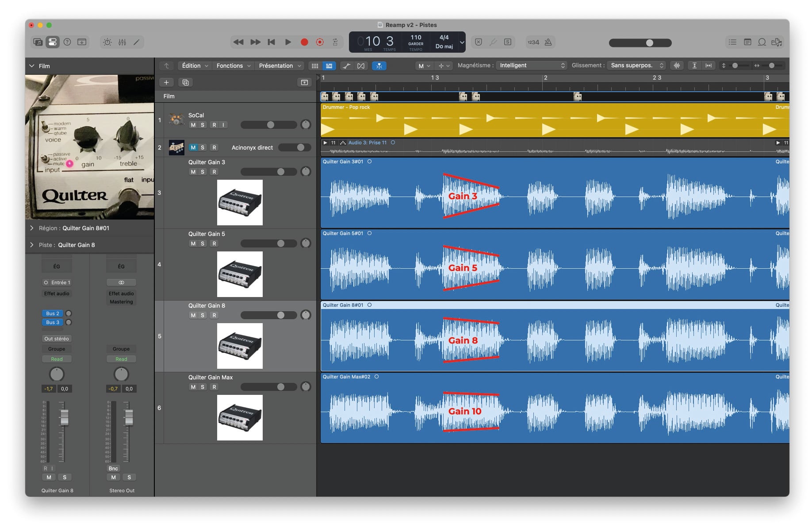Click the SoCal drum kit track icon
This screenshot has width=812, height=529.
click(176, 120)
